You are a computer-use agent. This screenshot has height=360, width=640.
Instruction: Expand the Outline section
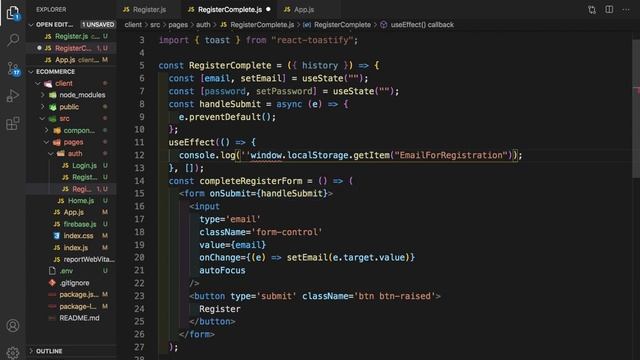[x=31, y=351]
